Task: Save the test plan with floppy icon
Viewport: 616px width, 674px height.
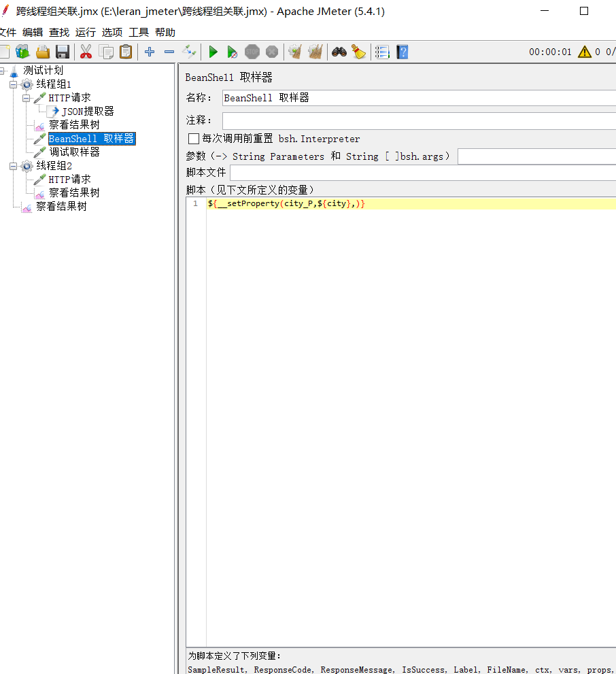Action: (63, 52)
